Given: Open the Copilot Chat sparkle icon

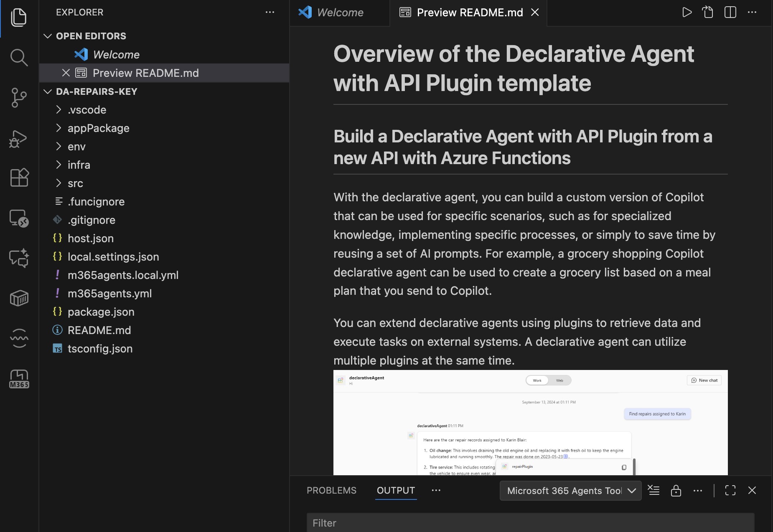Looking at the screenshot, I should pos(19,258).
